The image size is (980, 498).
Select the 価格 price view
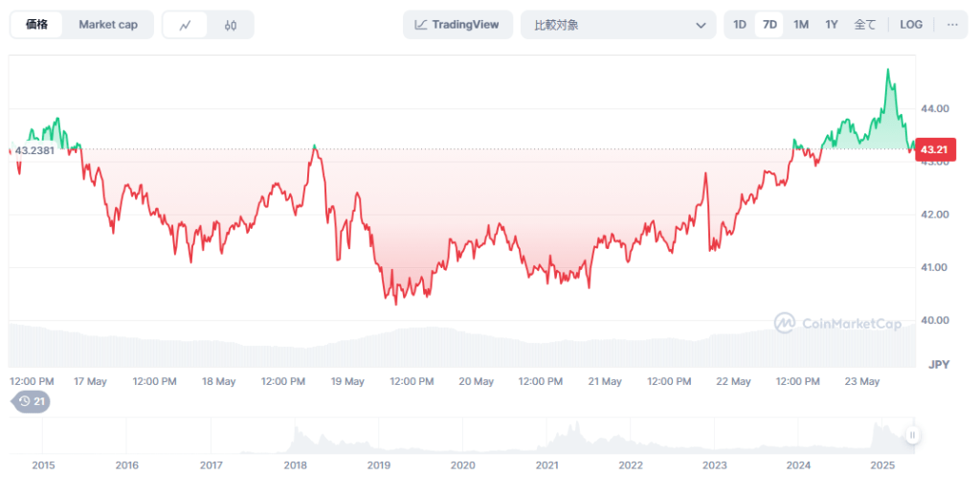point(37,25)
